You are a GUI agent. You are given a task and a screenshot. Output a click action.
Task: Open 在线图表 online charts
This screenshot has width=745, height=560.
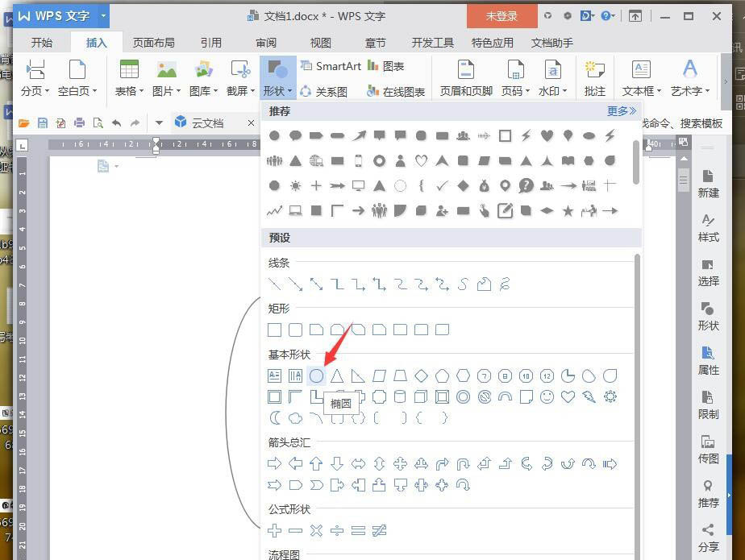click(x=396, y=91)
